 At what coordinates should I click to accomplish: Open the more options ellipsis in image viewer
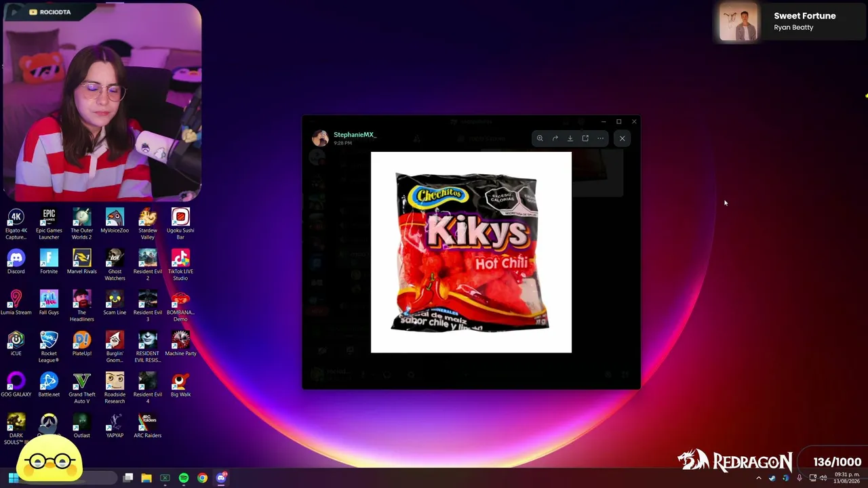[600, 138]
